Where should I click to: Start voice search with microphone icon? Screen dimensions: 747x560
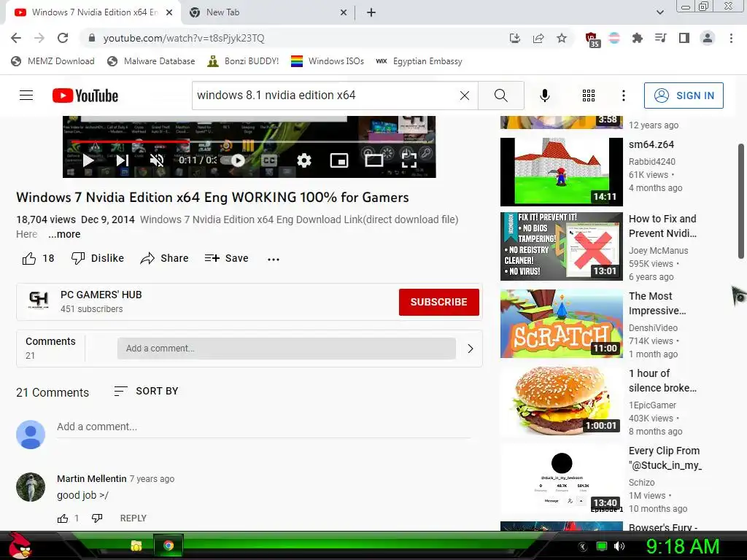[x=544, y=96]
